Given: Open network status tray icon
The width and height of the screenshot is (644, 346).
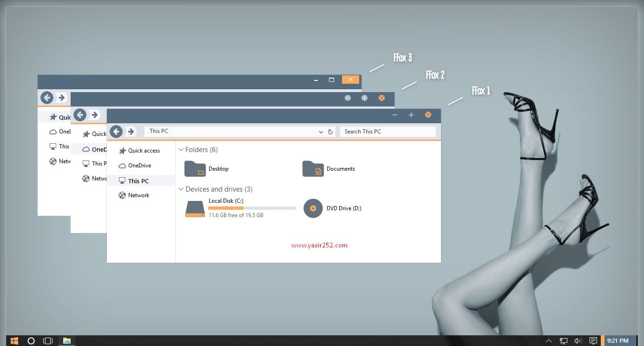Looking at the screenshot, I should pos(564,341).
